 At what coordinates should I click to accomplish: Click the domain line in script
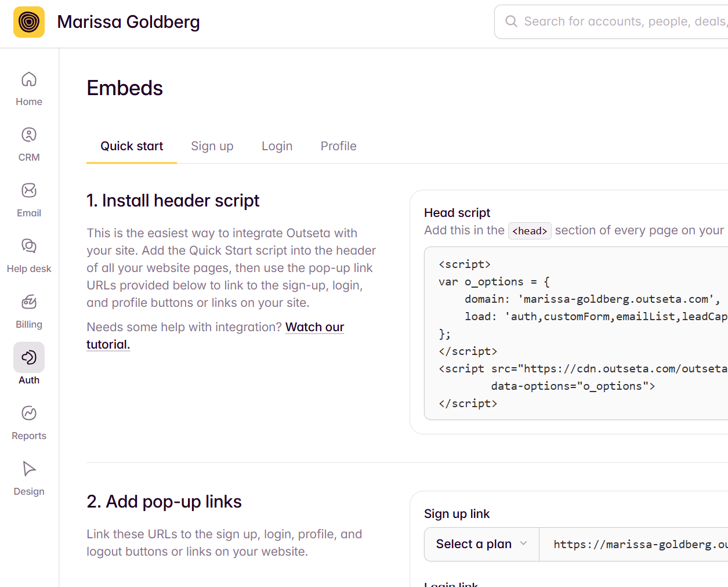click(x=592, y=299)
